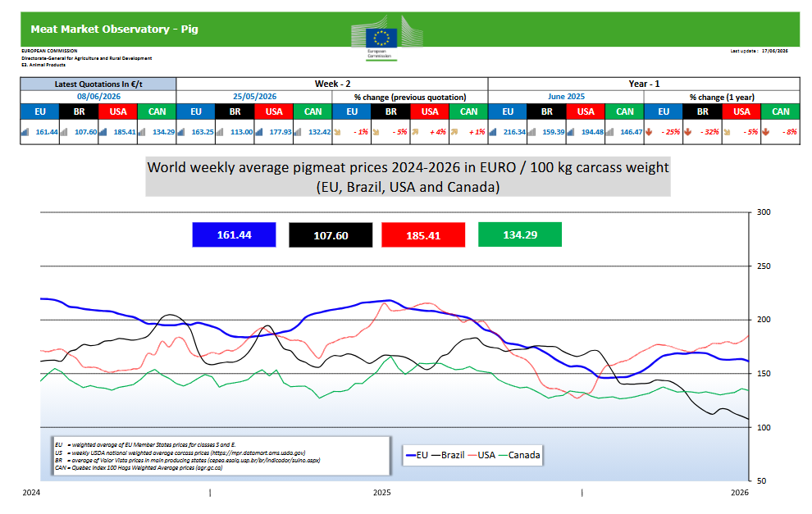Screen dimensions: 812x514
Task: Click the 300 label on the y-axis
Action: 764,212
